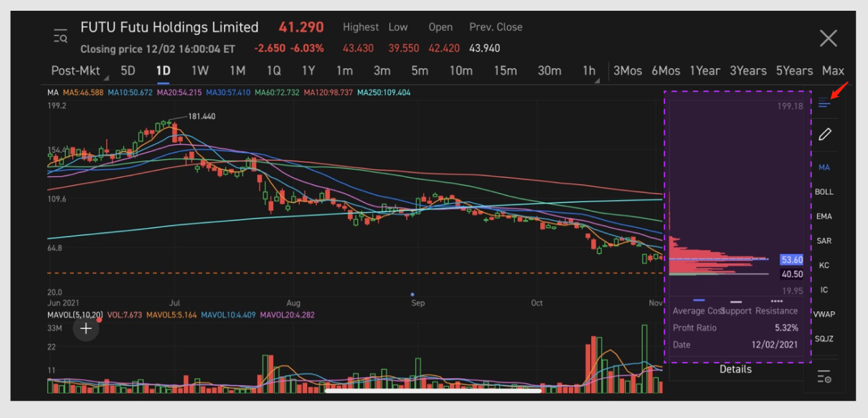Image resolution: width=868 pixels, height=418 pixels.
Task: Expand the 1h interval dropdown
Action: (590, 71)
